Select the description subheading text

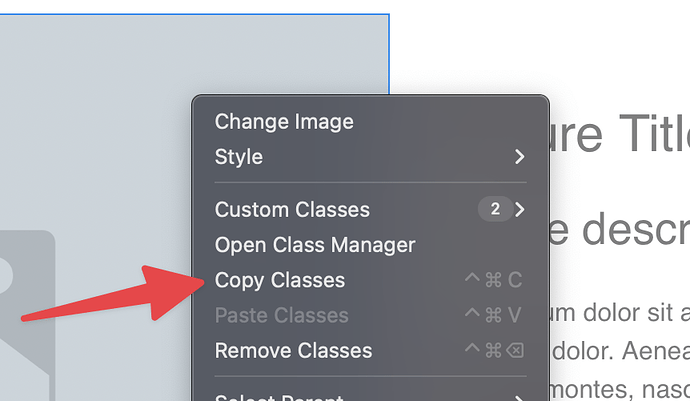(x=620, y=230)
